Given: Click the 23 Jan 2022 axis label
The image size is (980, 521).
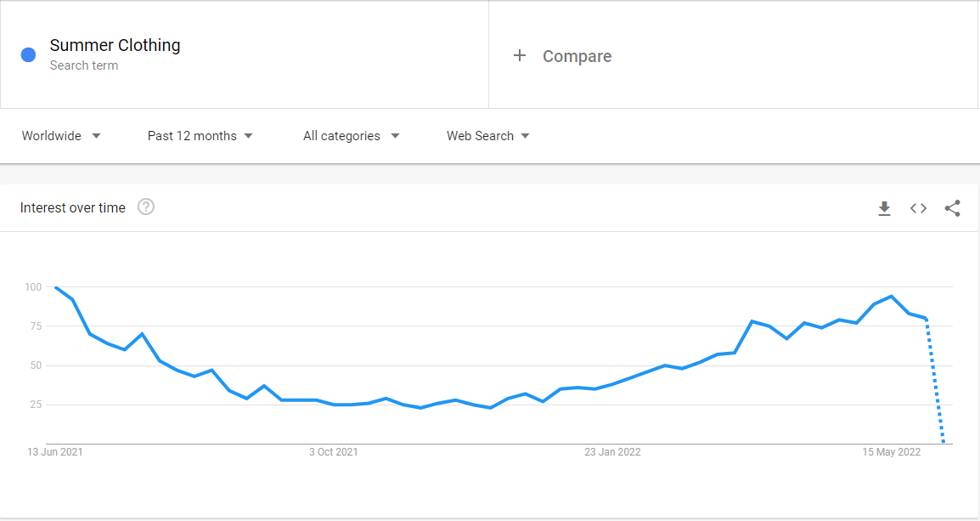Looking at the screenshot, I should click(612, 452).
